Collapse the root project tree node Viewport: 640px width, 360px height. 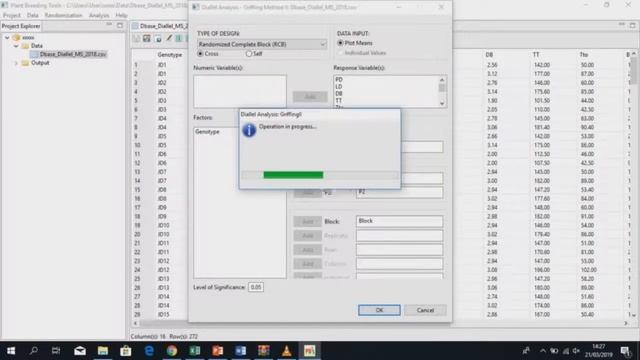tap(7, 38)
